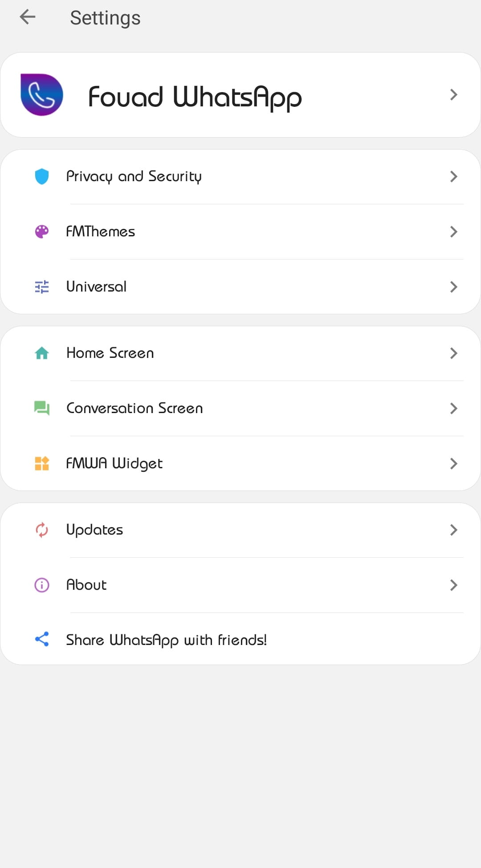Tap the orange FMWA Widget icon
This screenshot has height=868, width=481.
[x=42, y=463]
